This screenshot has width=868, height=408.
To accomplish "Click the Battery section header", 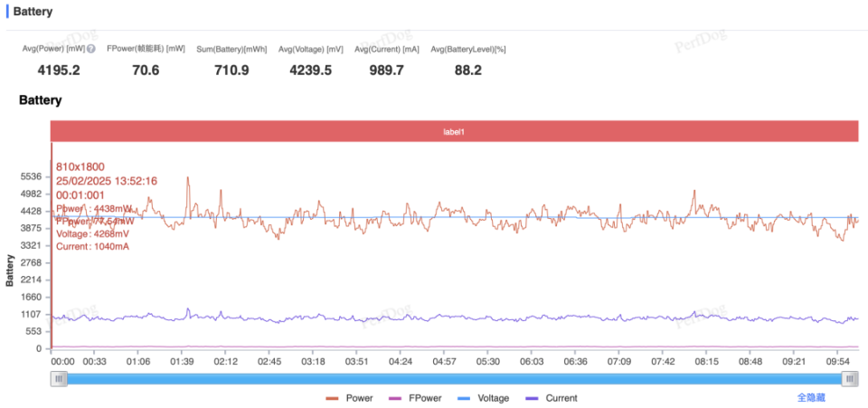I will click(x=33, y=12).
